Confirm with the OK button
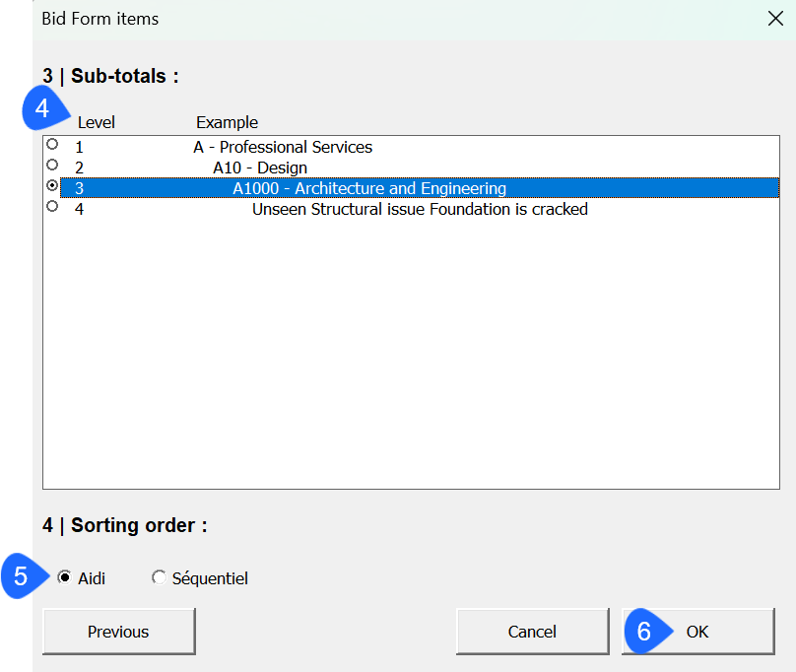 pyautogui.click(x=698, y=632)
